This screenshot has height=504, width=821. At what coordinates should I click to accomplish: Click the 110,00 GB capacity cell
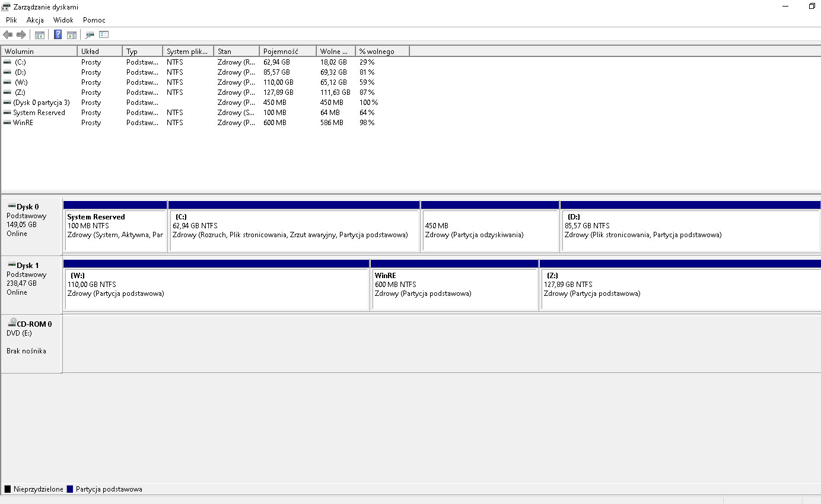pos(278,82)
